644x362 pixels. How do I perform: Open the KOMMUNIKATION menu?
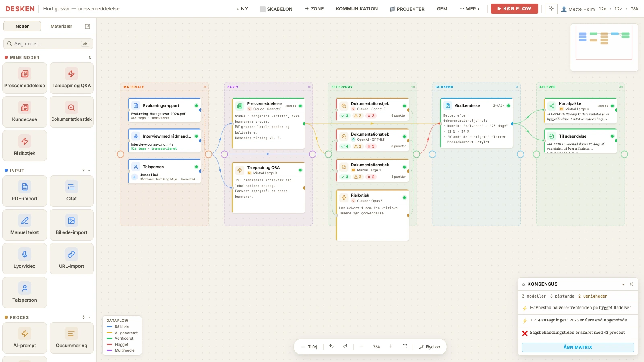coord(357,9)
